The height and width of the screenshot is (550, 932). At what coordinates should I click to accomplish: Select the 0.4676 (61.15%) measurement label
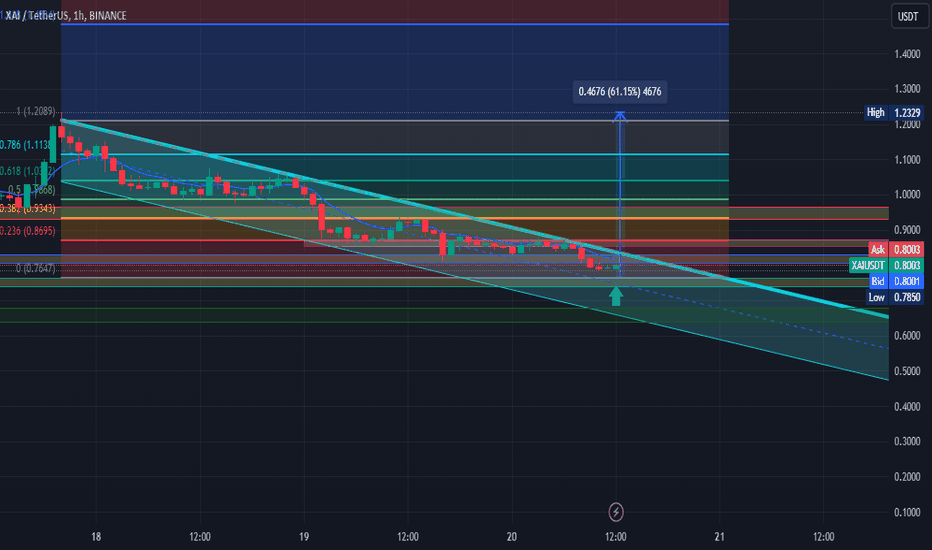620,92
